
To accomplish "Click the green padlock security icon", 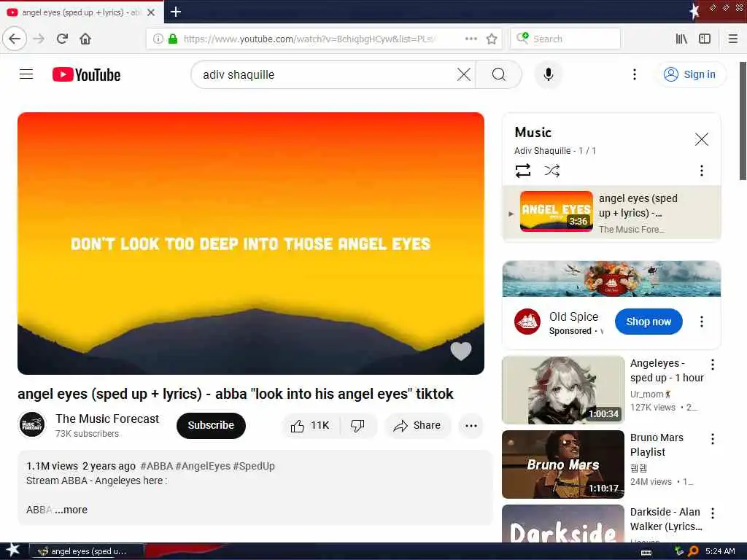I will [173, 39].
